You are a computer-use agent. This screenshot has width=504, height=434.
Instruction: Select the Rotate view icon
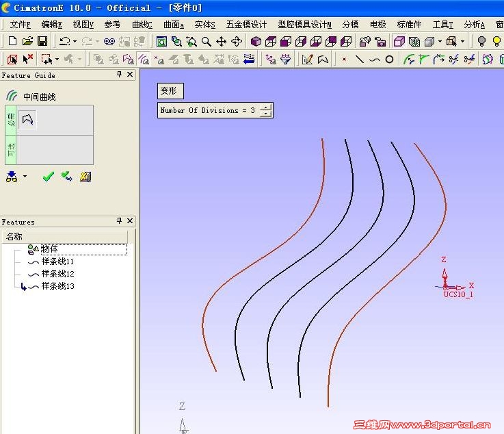(x=237, y=42)
